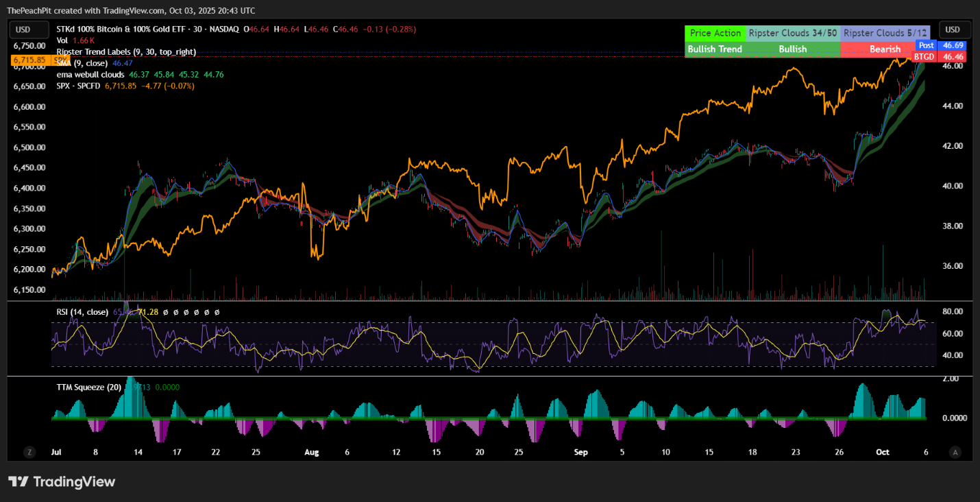Screen dimensions: 980x502
Task: Click the "A" icon at right end of time axis
Action: (x=955, y=452)
